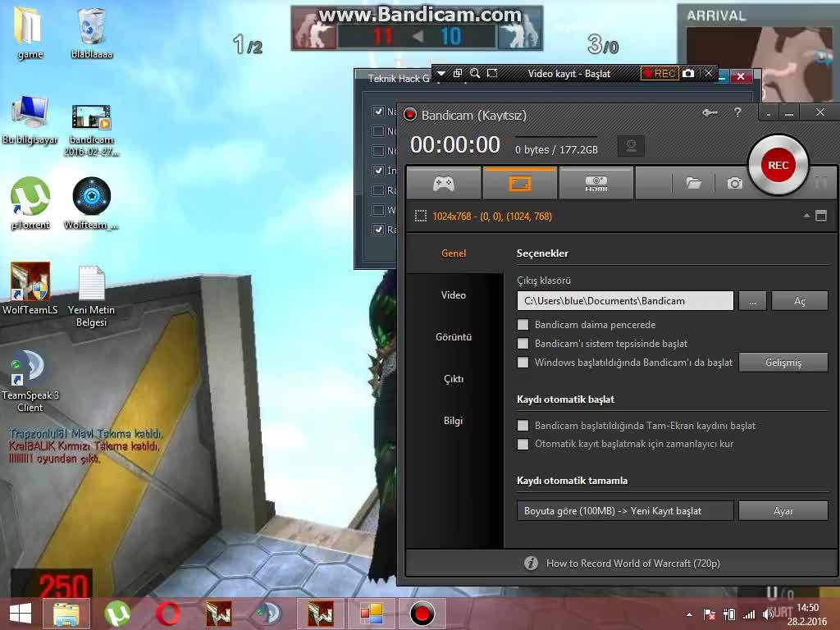The height and width of the screenshot is (630, 840).
Task: Enable 'Otomatik kayıt başlatmak için zamanlayıcı kur' checkbox
Action: 523,444
